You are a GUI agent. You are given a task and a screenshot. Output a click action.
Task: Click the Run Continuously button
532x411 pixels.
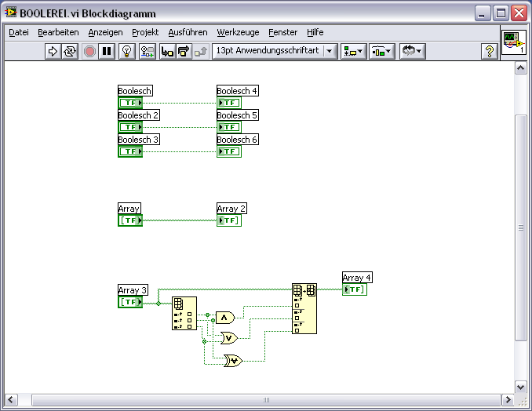70,51
